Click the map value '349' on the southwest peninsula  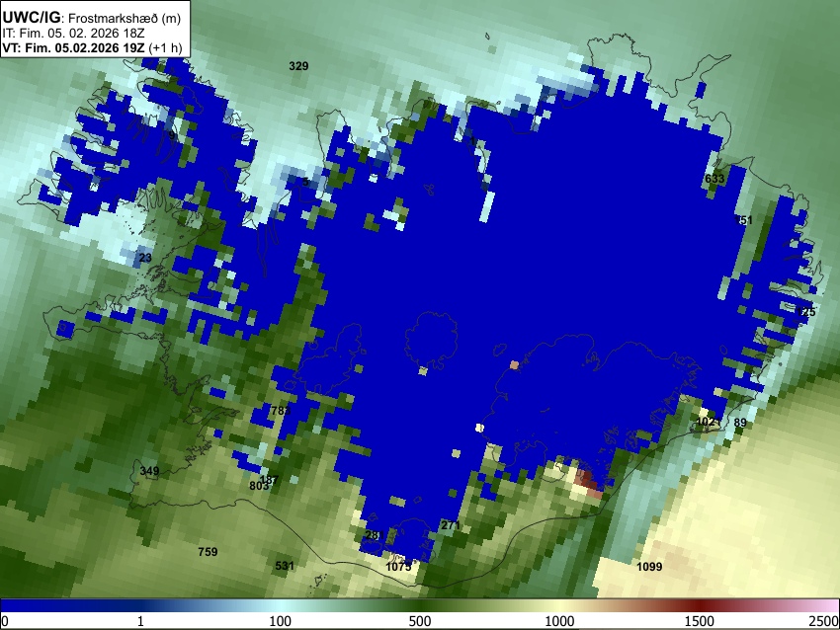[x=149, y=471]
